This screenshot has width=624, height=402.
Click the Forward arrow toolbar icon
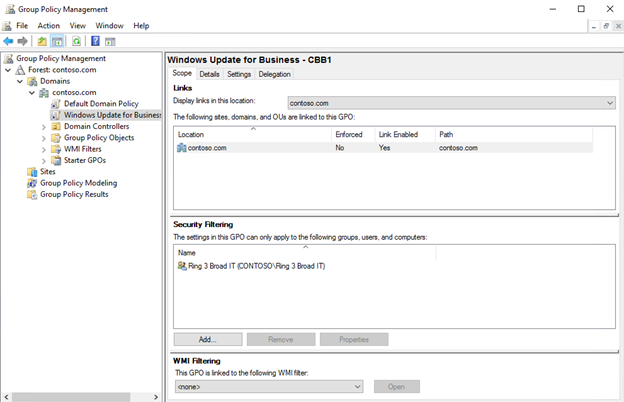23,41
